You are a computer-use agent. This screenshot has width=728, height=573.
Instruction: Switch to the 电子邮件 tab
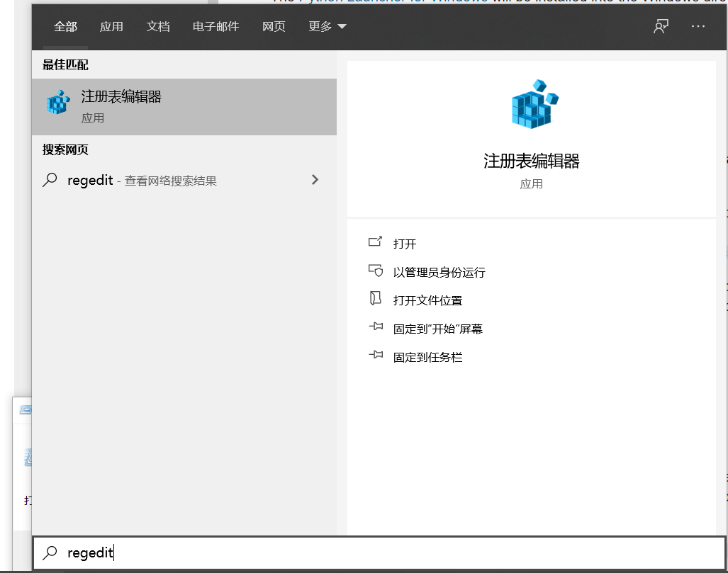point(216,27)
